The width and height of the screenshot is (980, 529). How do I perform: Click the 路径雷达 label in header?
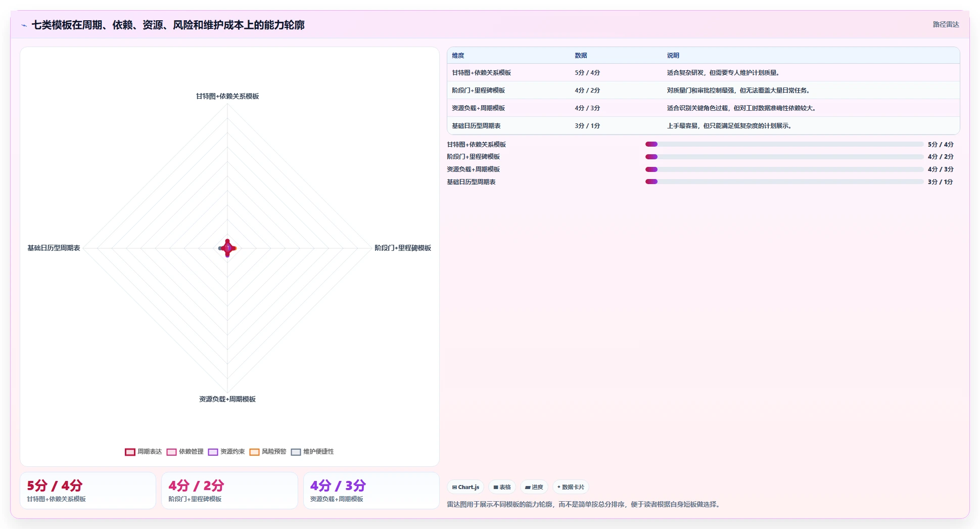(946, 24)
